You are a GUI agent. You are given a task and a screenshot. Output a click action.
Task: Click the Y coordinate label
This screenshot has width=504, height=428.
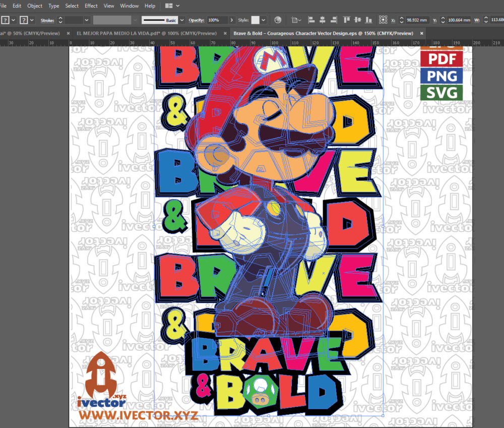pyautogui.click(x=434, y=20)
